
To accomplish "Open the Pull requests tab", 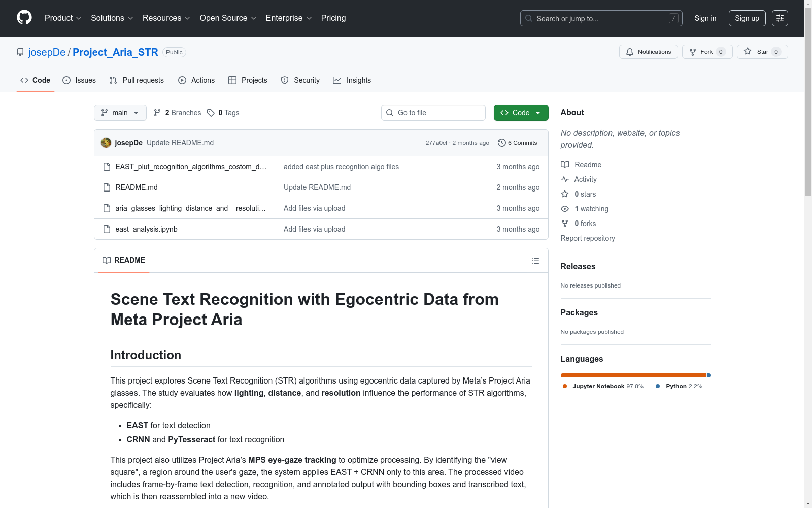I will point(137,80).
